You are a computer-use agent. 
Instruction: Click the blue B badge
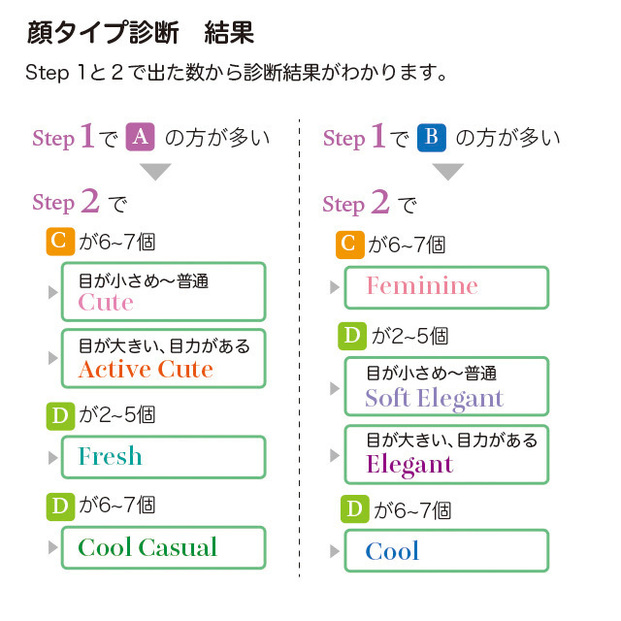430,137
